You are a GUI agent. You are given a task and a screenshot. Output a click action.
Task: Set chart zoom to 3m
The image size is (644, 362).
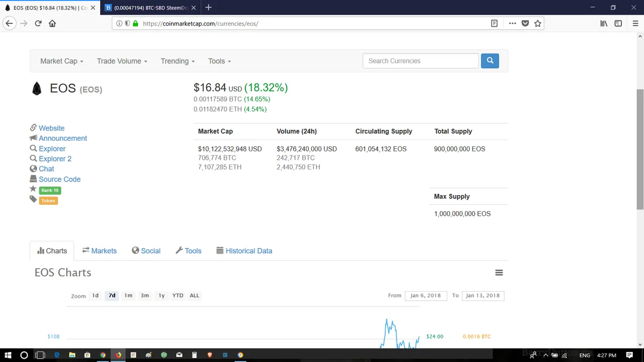click(x=145, y=296)
